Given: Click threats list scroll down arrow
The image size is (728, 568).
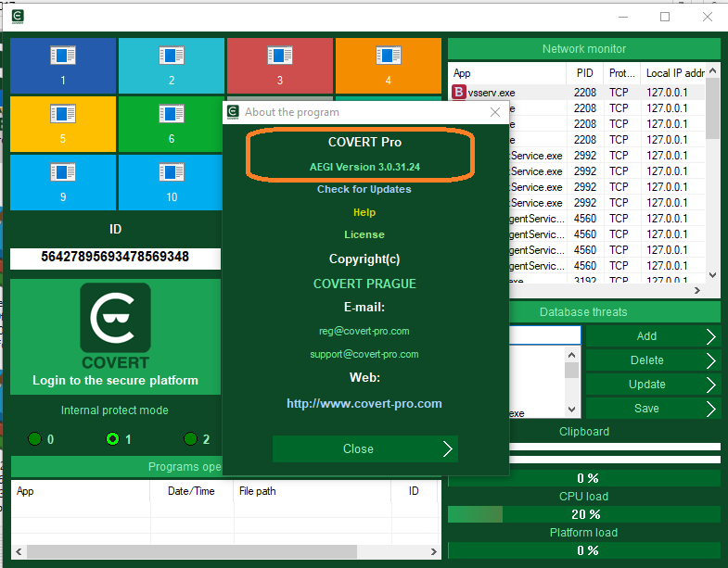Looking at the screenshot, I should 572,410.
